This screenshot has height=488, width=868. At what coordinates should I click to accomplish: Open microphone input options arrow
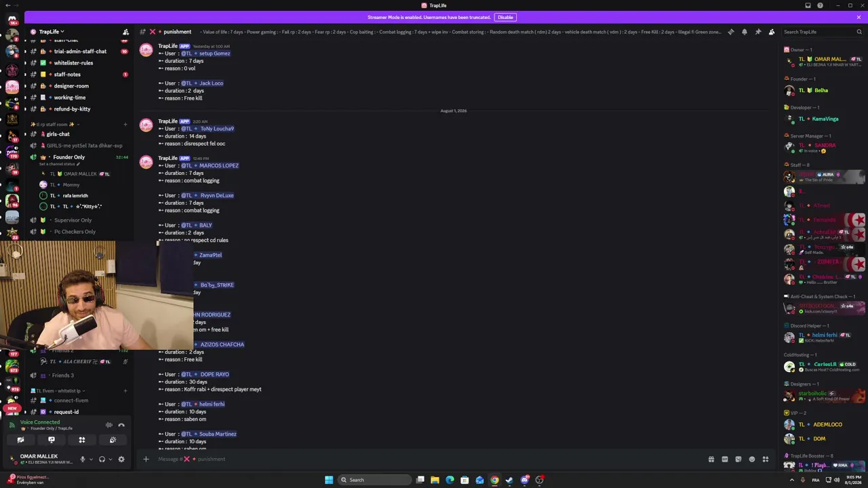(91, 459)
